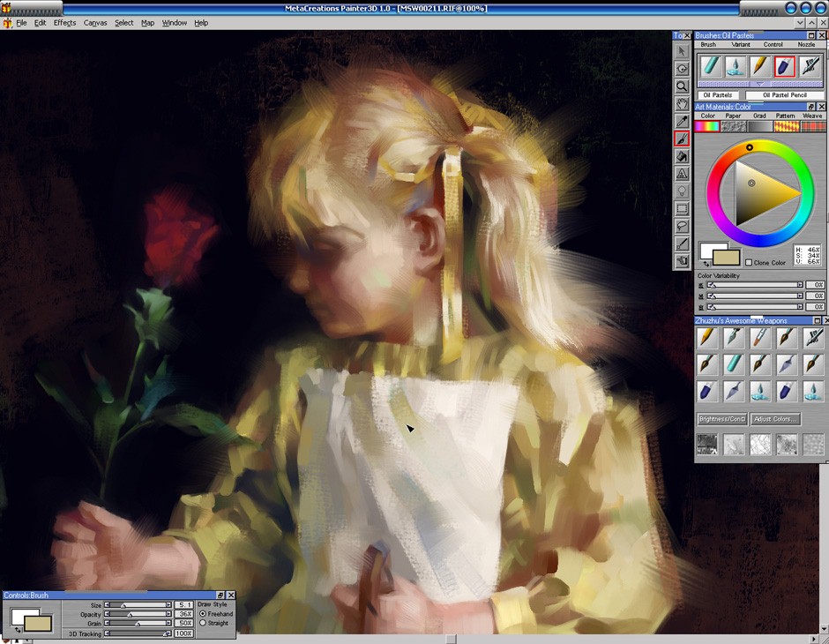The image size is (829, 644).
Task: Select the rotate page tool
Action: coord(682,69)
